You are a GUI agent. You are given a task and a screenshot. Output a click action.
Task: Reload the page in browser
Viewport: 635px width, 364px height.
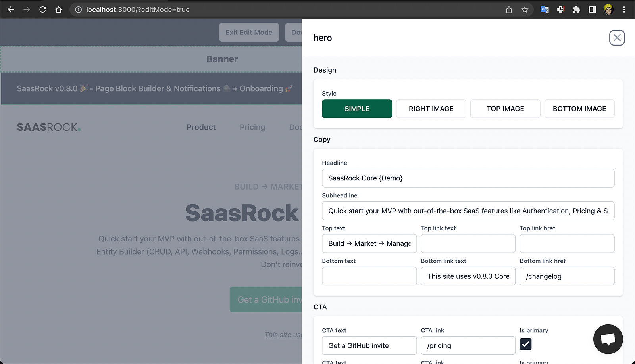pos(43,10)
